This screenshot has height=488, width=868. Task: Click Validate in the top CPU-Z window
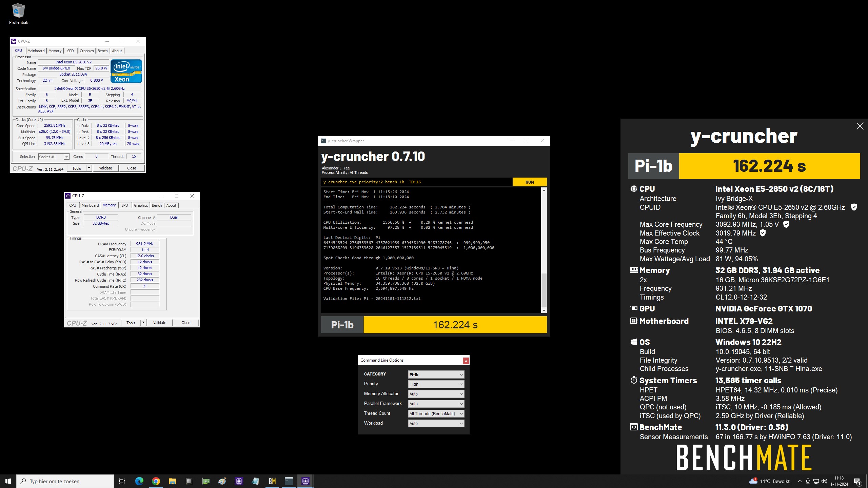pos(105,168)
